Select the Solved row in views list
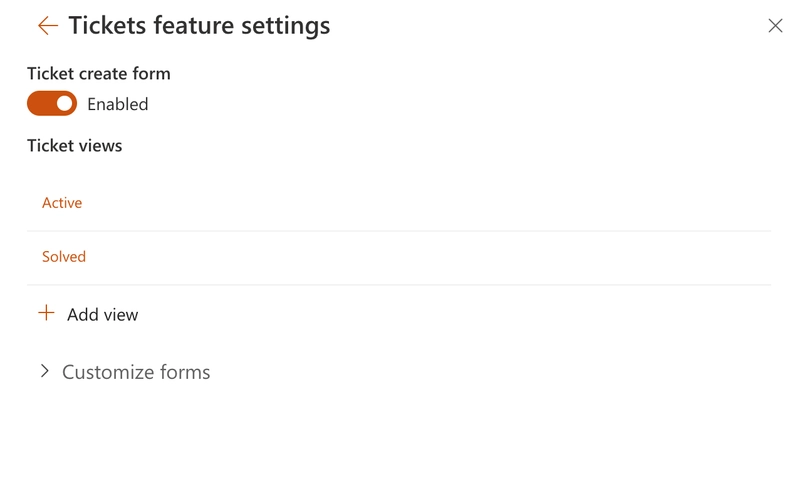The image size is (800, 499). point(398,257)
